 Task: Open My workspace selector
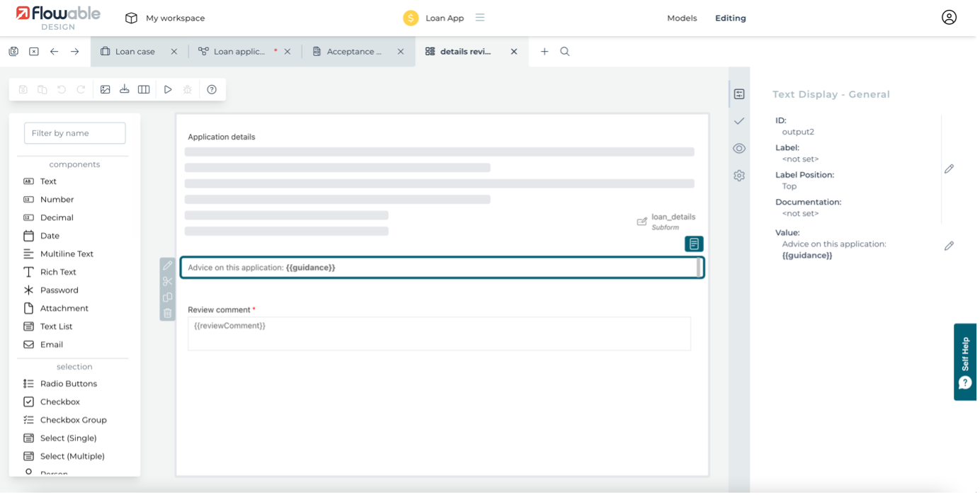click(x=165, y=18)
